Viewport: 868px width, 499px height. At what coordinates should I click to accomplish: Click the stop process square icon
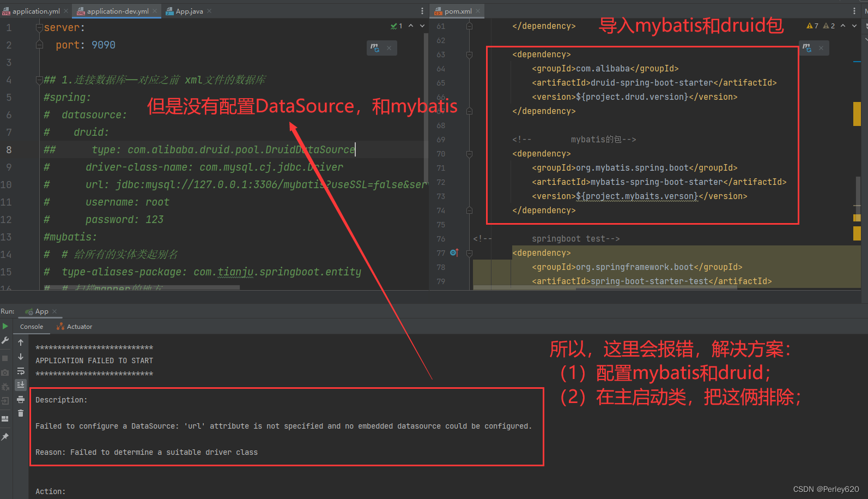coord(5,358)
